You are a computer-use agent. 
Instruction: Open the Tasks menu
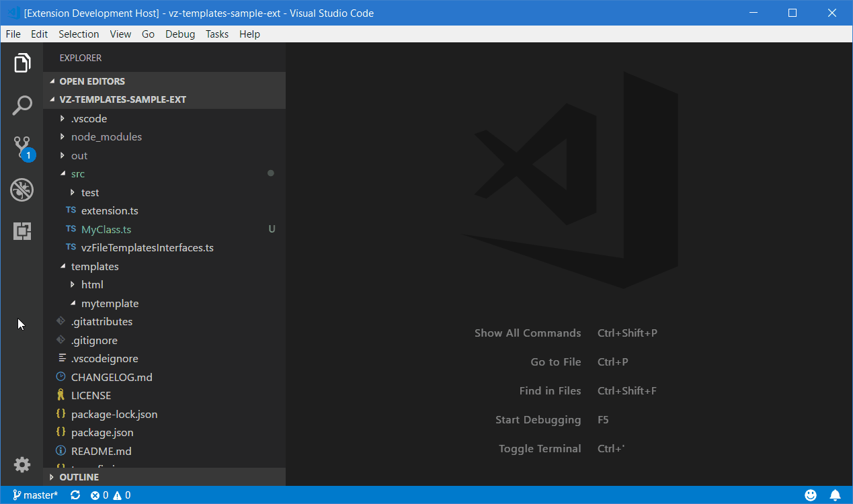pyautogui.click(x=217, y=34)
